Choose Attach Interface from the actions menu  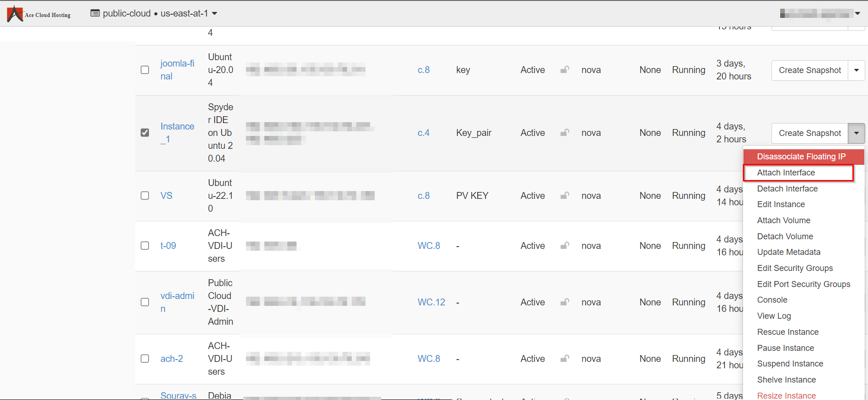pyautogui.click(x=786, y=173)
